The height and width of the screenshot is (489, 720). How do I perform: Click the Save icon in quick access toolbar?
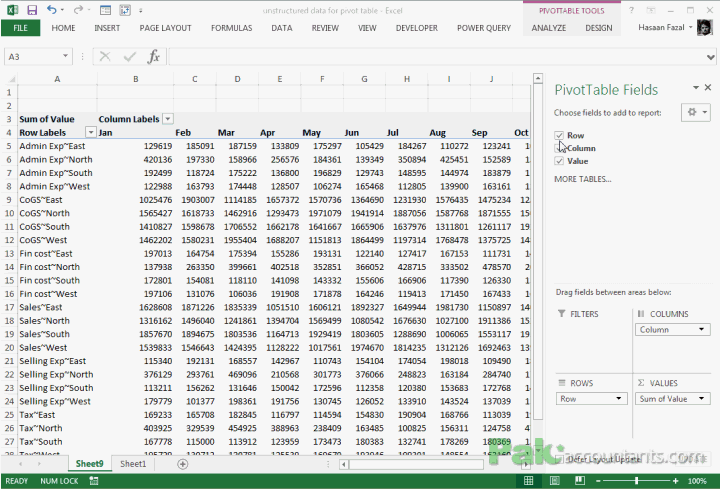32,10
